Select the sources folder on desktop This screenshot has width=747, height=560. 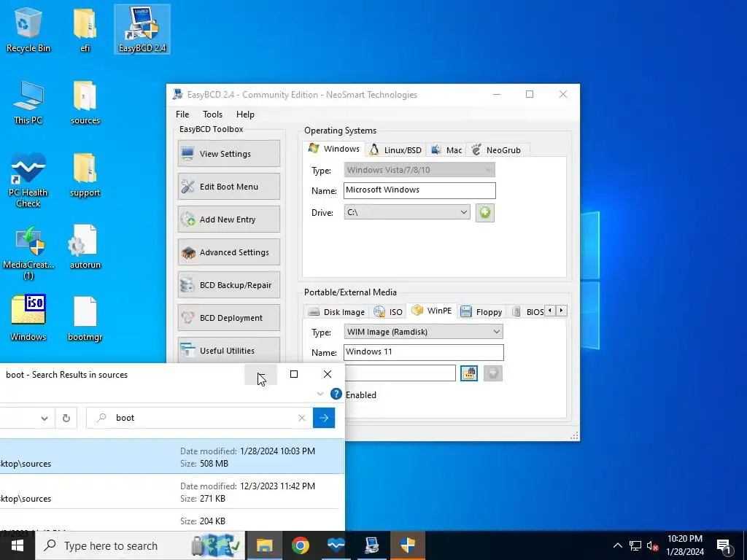point(85,102)
